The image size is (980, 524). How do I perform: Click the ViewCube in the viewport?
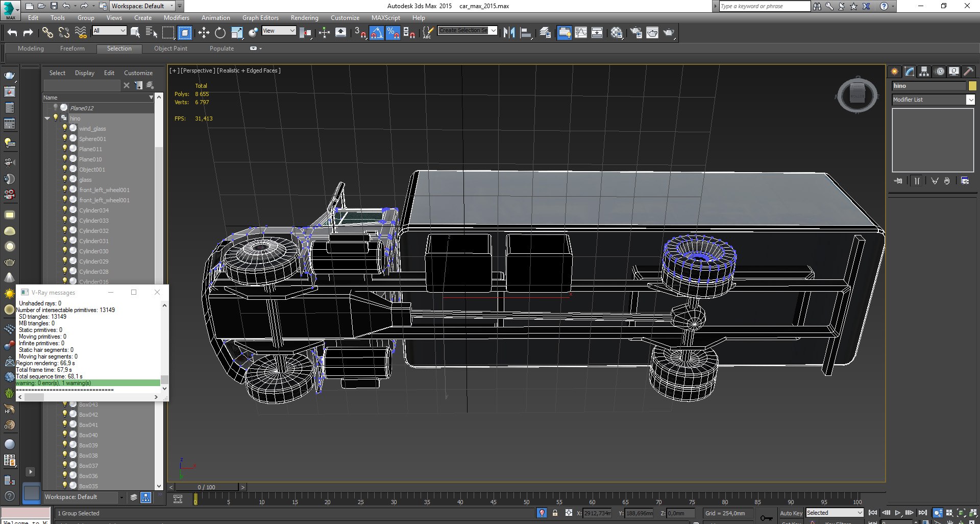(x=857, y=95)
